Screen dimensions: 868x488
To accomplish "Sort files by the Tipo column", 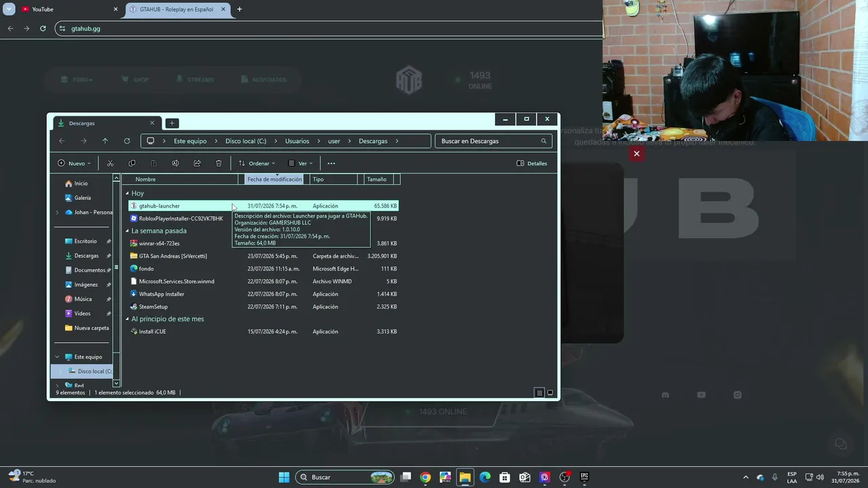I will tap(334, 180).
